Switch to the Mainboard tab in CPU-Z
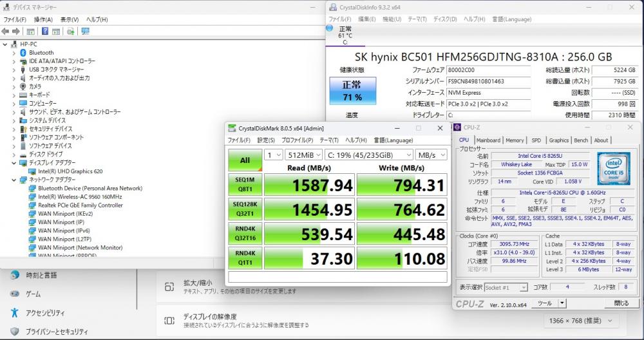Viewport: 644px width, 340px height. point(488,140)
